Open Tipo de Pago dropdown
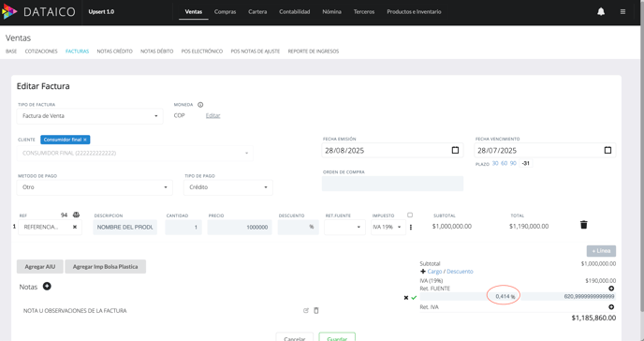Screen dimensions: 644x341 (x=228, y=187)
